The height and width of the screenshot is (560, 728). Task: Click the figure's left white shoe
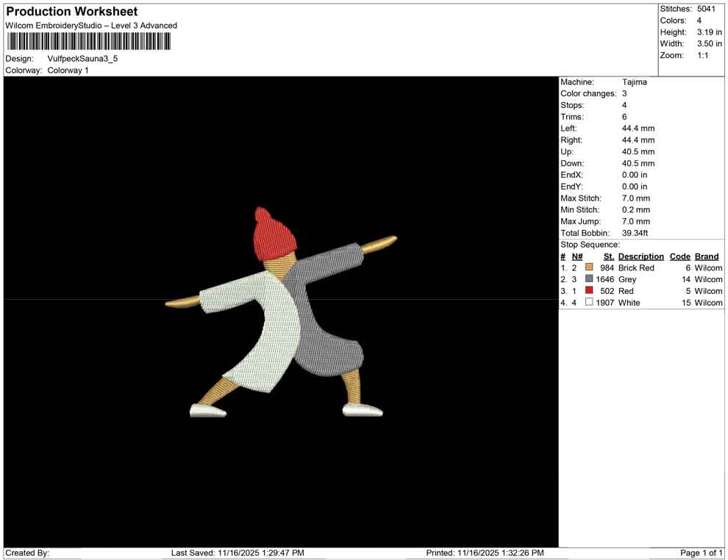[x=208, y=411]
